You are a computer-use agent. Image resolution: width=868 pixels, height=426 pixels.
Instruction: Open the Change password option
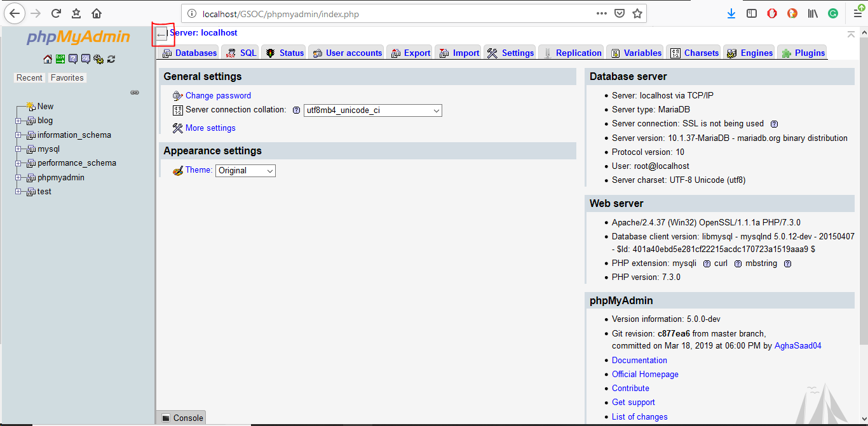(218, 95)
